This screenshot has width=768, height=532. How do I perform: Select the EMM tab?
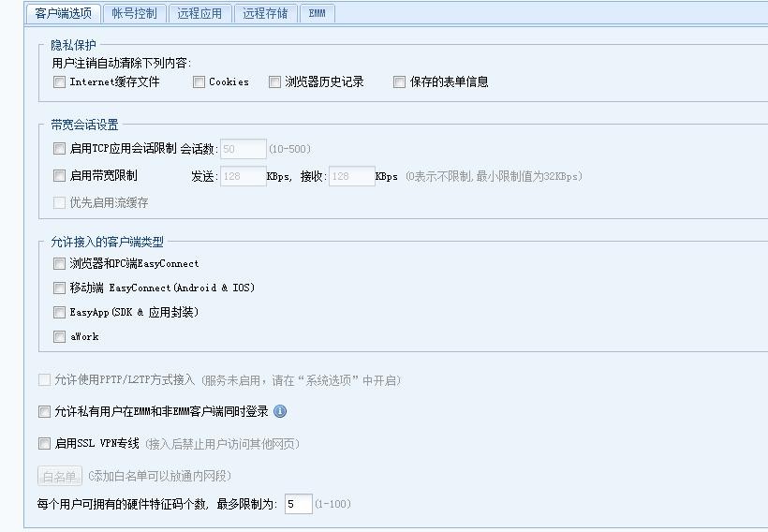[318, 13]
